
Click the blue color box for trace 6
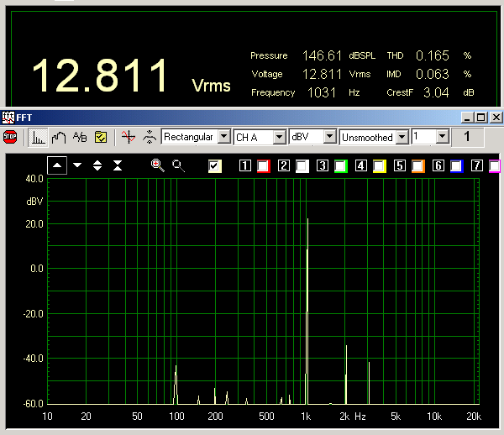456,166
